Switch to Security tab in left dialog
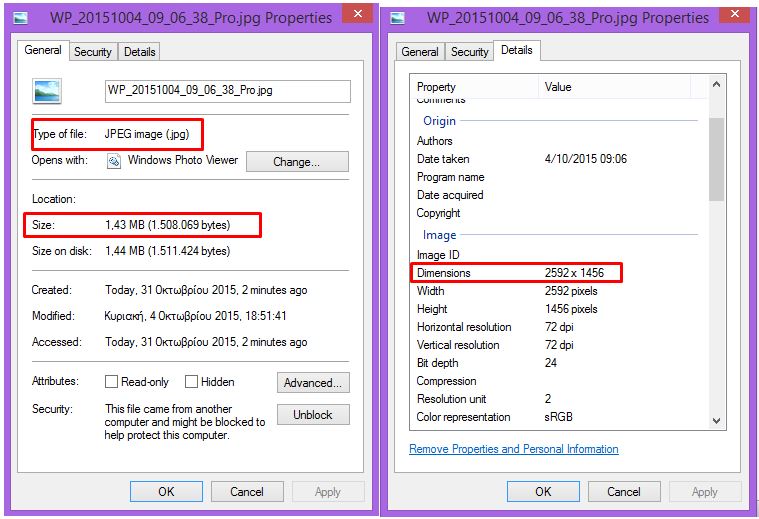759x519 pixels. point(93,52)
